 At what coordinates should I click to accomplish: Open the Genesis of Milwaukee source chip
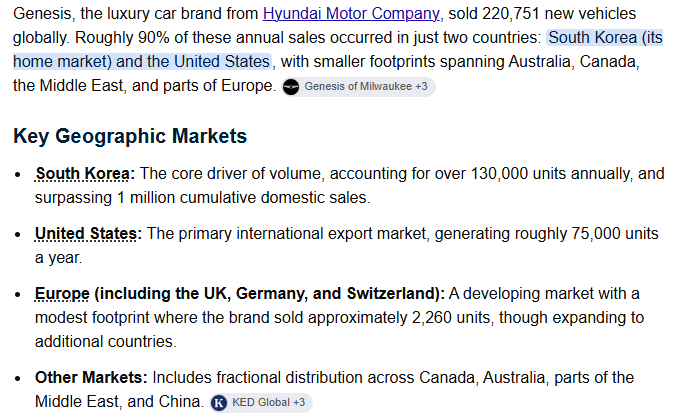359,87
